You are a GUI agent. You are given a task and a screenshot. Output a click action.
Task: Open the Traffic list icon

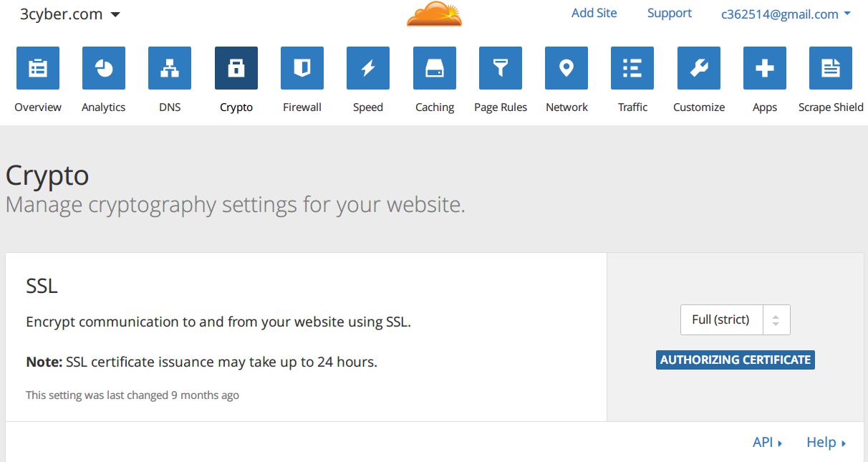tap(632, 68)
